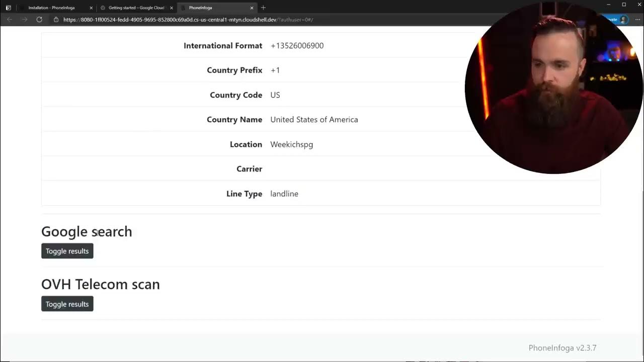
Task: Close the active PhoneInfoga tab
Action: tap(252, 8)
